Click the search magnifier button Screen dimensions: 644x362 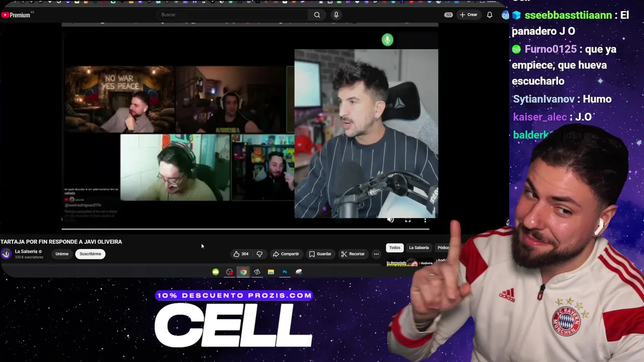(x=317, y=15)
